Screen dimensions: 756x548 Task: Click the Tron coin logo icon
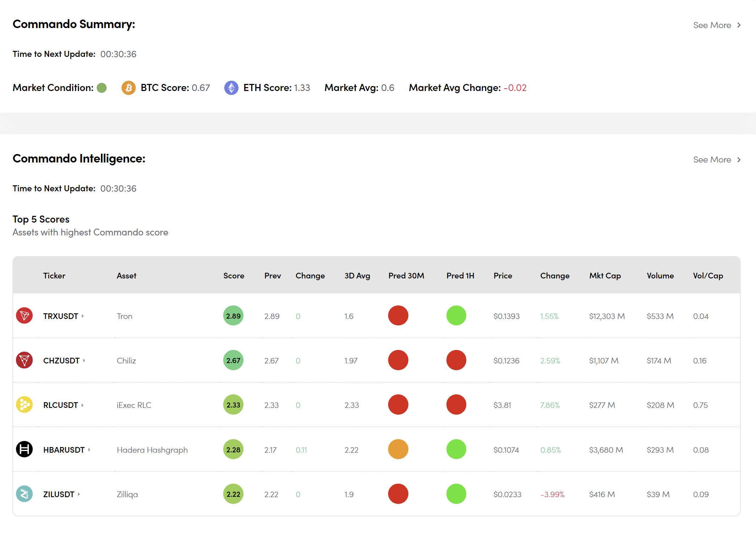[24, 315]
